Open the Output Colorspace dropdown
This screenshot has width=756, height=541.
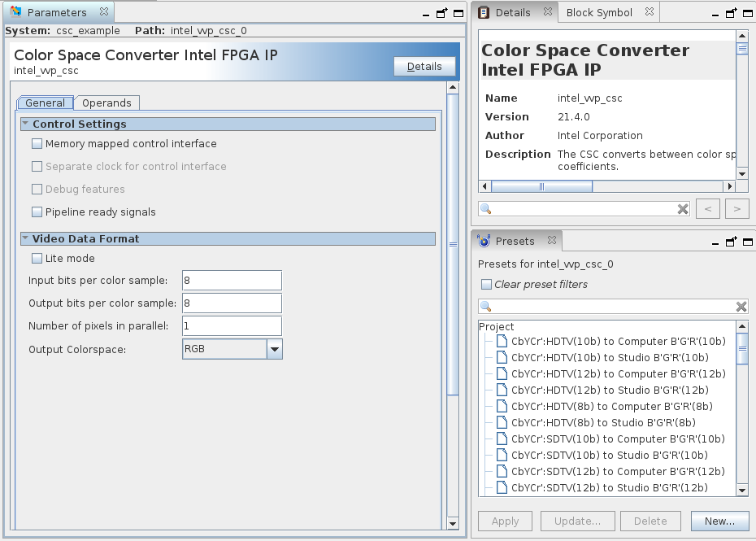click(x=275, y=349)
